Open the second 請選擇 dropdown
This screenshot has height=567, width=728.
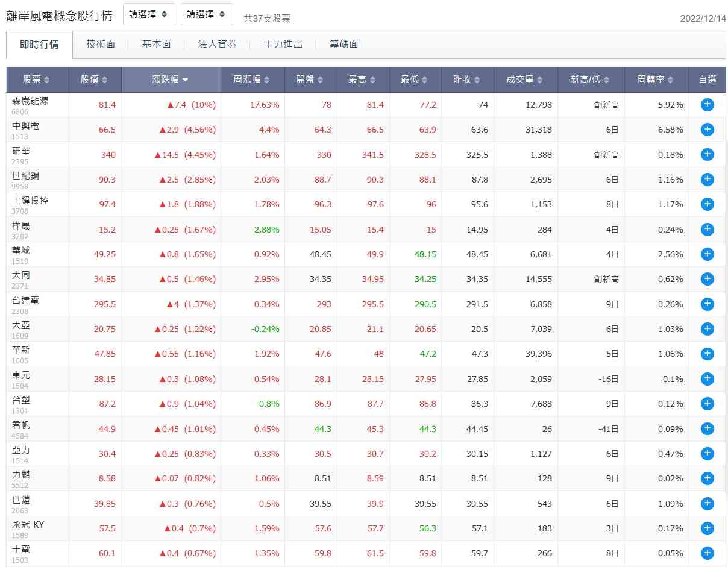pos(207,14)
